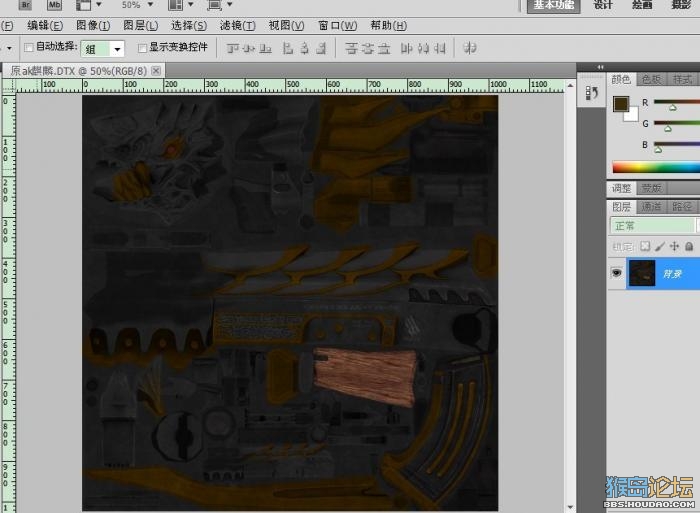This screenshot has width=700, height=513.
Task: Click the lock transparent pixels icon
Action: click(645, 246)
